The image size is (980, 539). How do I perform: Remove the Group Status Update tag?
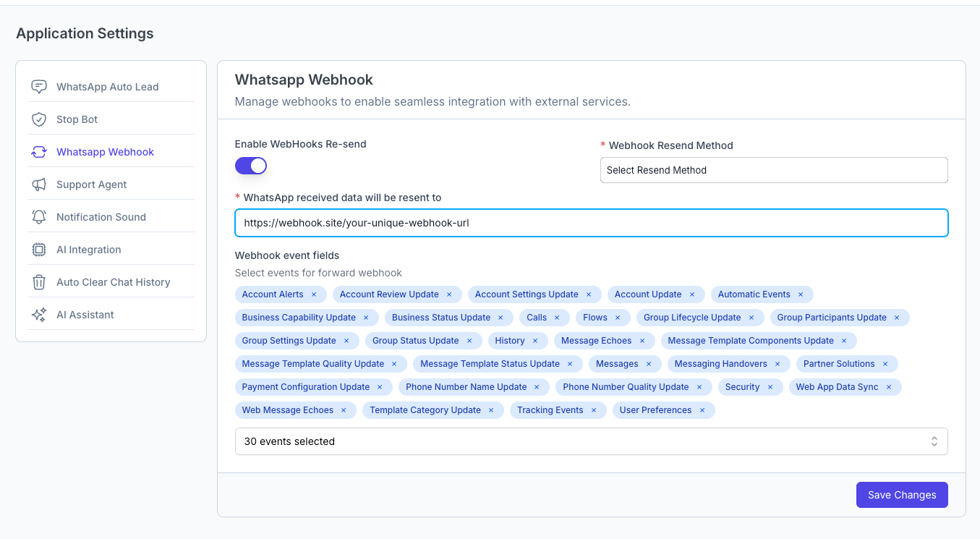[469, 341]
